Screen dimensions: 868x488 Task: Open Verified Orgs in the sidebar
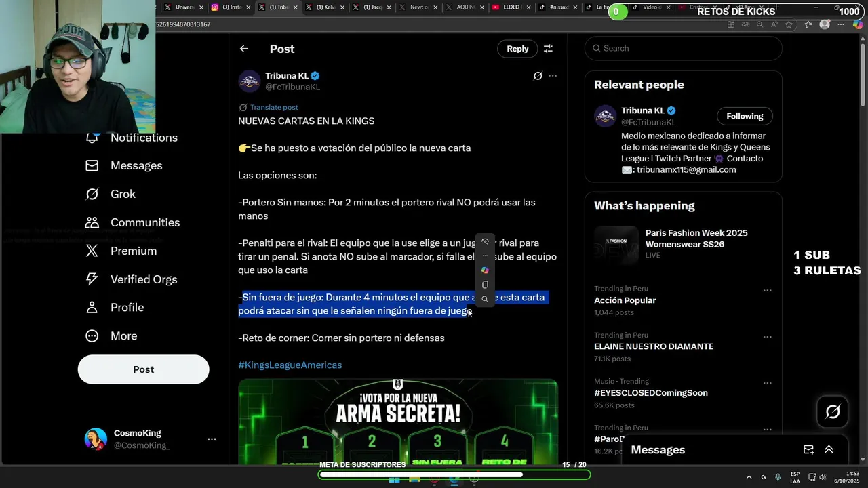tap(132, 279)
